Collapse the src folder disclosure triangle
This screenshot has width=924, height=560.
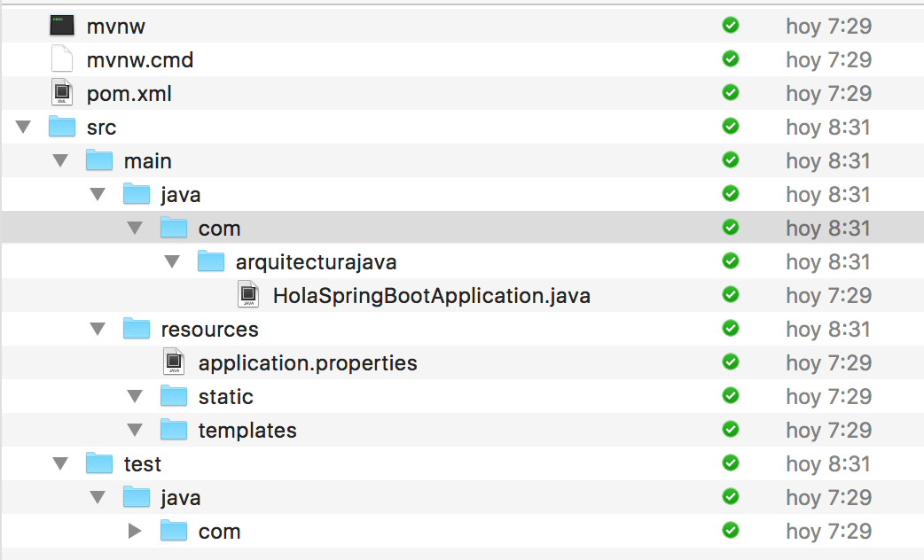[23, 127]
